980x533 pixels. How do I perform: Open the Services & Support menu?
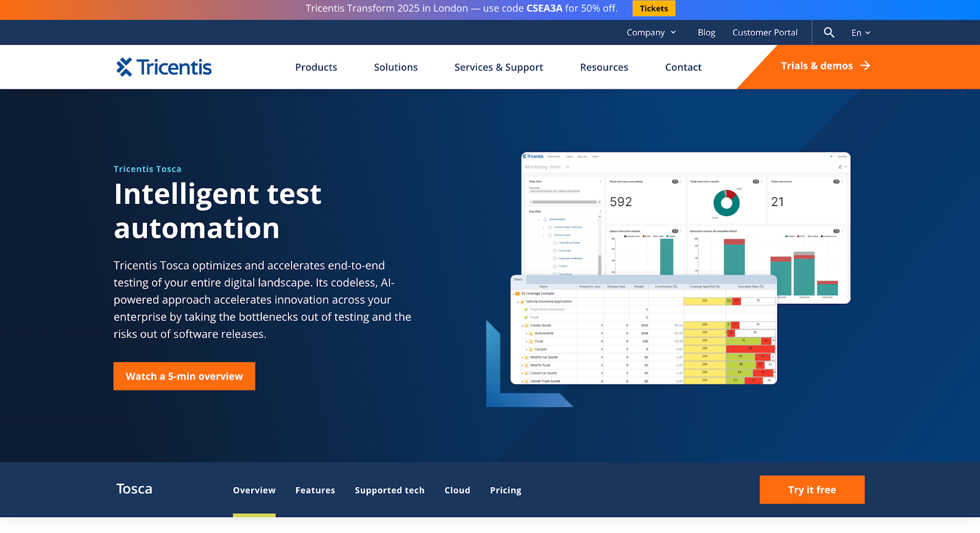tap(499, 67)
